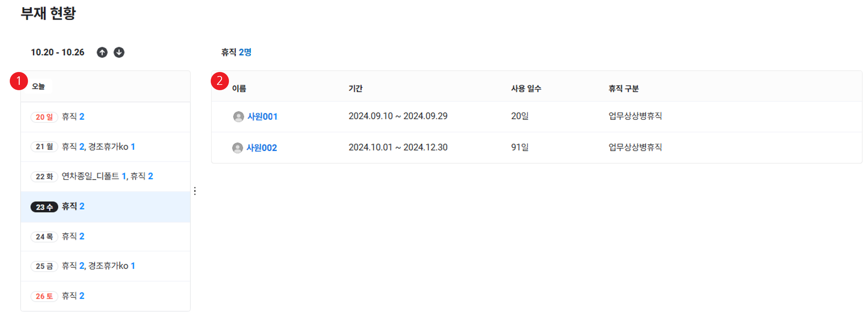Image resolution: width=868 pixels, height=329 pixels.
Task: Click the previous week up arrow
Action: click(x=102, y=52)
